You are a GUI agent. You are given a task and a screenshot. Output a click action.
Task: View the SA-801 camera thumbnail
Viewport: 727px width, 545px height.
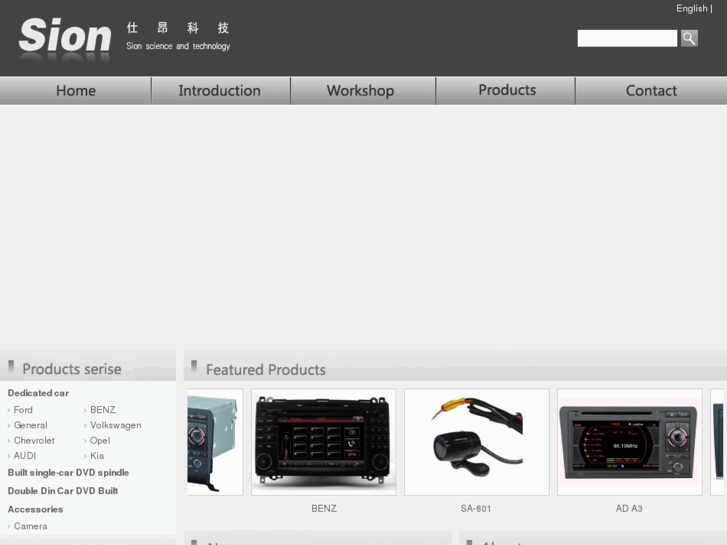[477, 442]
